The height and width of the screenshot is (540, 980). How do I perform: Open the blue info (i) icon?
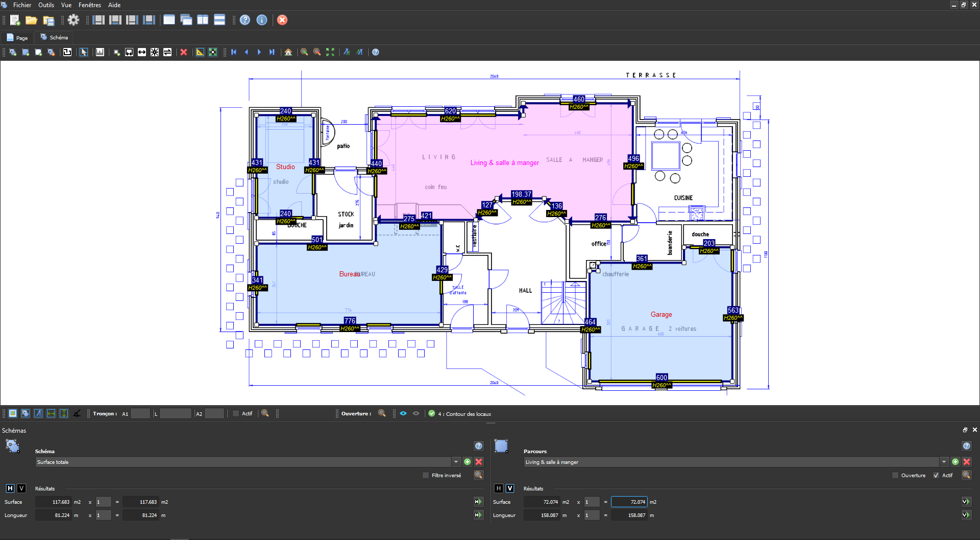(262, 20)
